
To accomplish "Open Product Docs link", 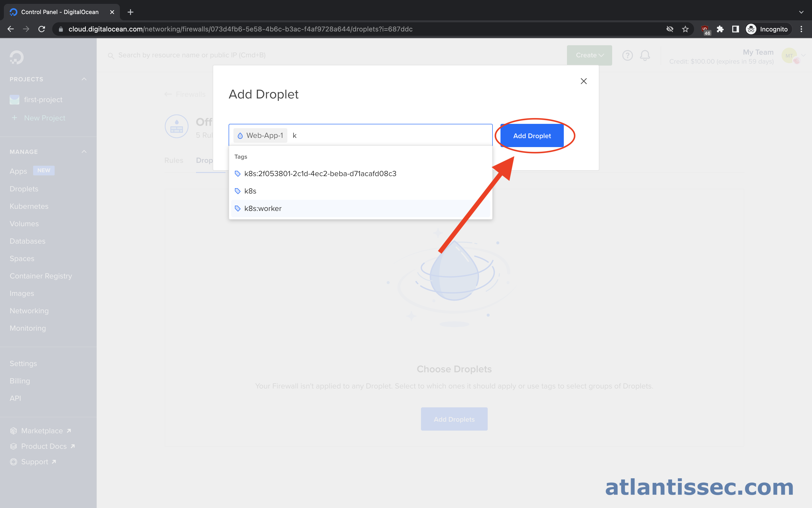I will point(42,446).
